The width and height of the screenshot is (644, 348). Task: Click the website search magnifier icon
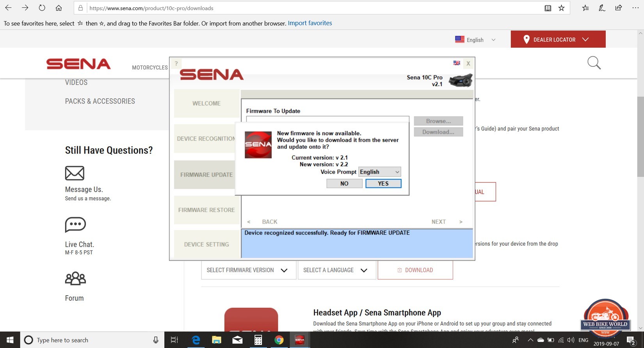coord(594,63)
